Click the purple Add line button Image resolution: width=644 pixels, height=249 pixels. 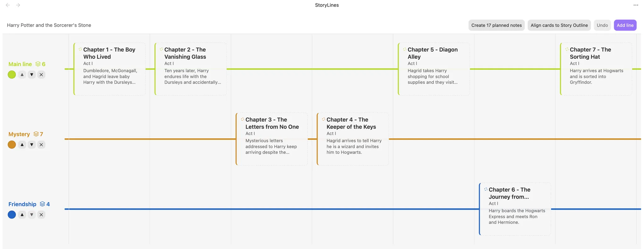pos(625,25)
